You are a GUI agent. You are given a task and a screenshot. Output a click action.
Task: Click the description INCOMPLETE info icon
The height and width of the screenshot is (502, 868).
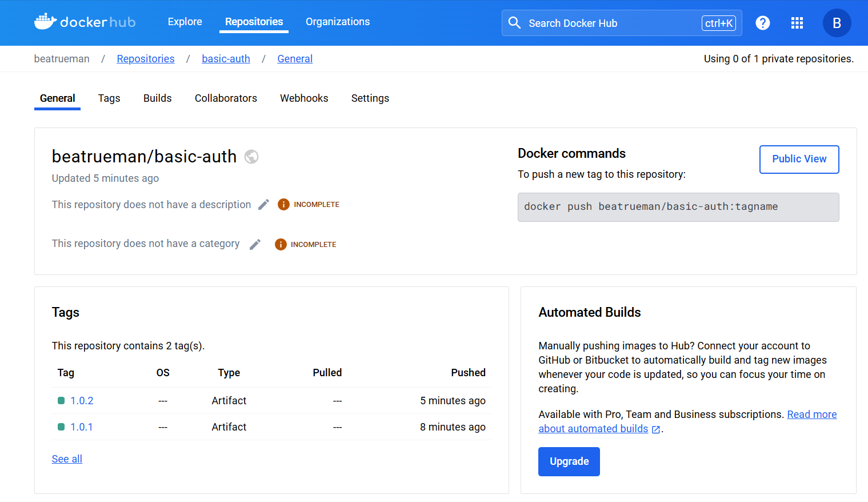[x=283, y=205]
